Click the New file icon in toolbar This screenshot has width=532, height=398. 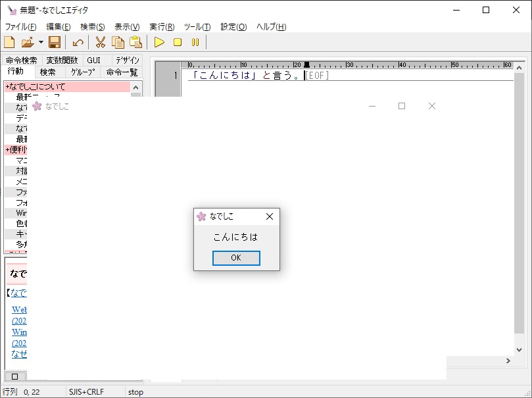pyautogui.click(x=10, y=43)
